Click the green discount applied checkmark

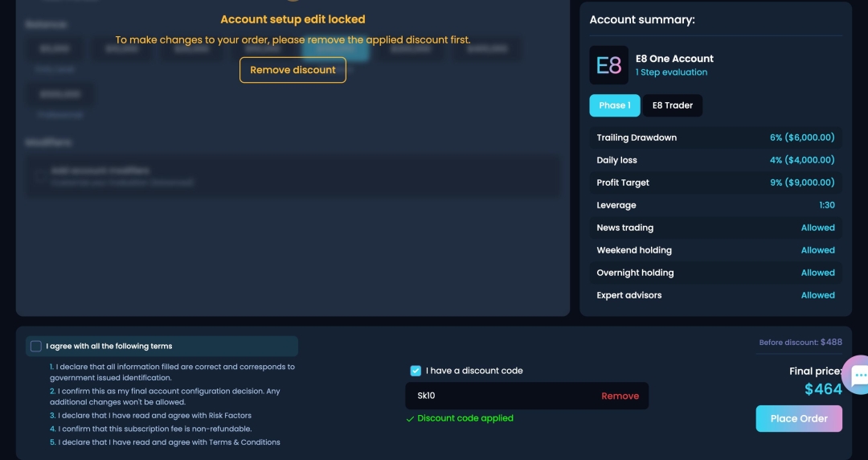click(411, 419)
